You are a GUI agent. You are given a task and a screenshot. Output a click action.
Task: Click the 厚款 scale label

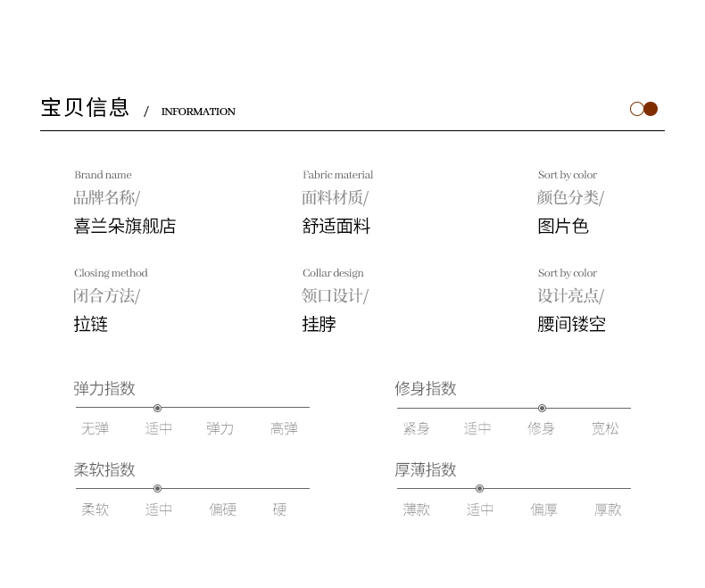point(608,509)
